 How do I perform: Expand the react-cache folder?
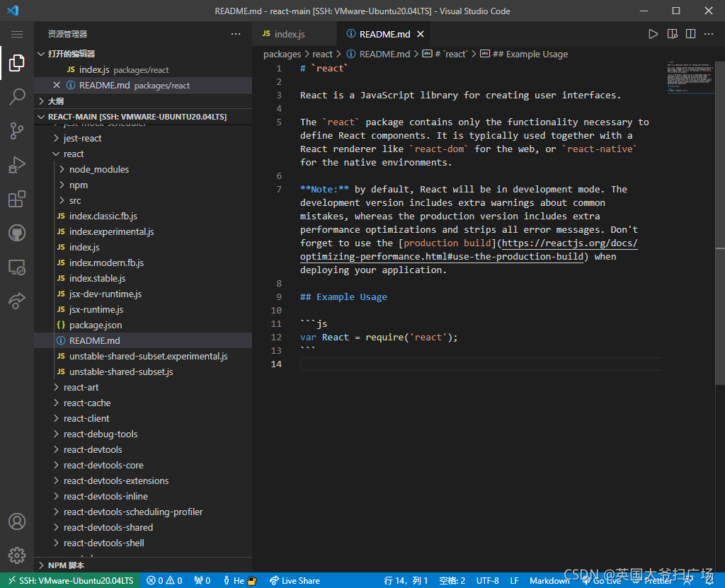143,403
